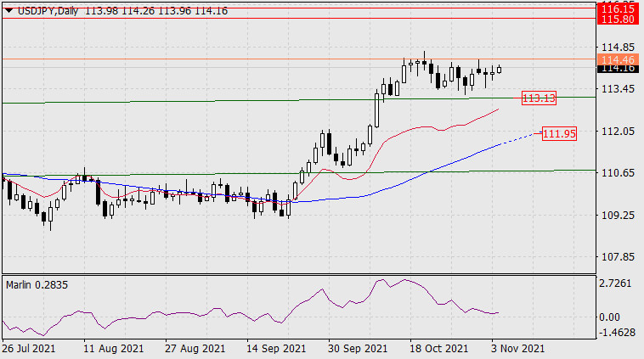Viewport: 644px width, 359px height.
Task: Select the 2.7261 oscillator scale value
Action: point(615,283)
